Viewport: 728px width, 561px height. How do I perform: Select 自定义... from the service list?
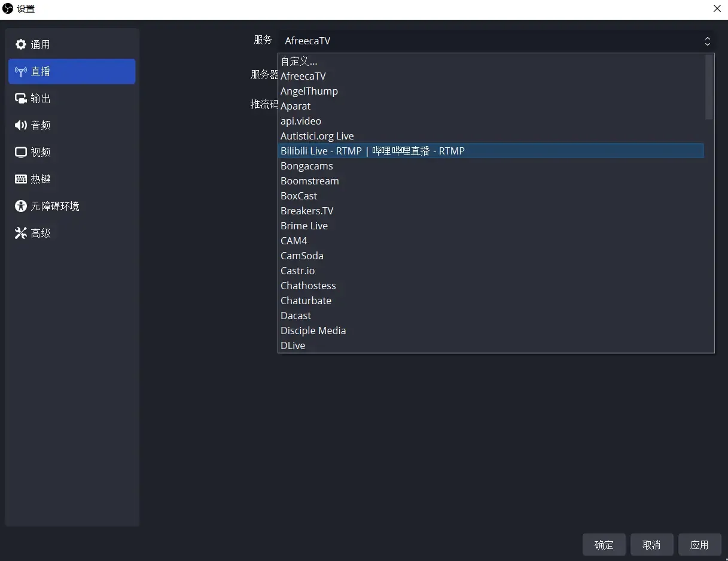click(x=491, y=61)
